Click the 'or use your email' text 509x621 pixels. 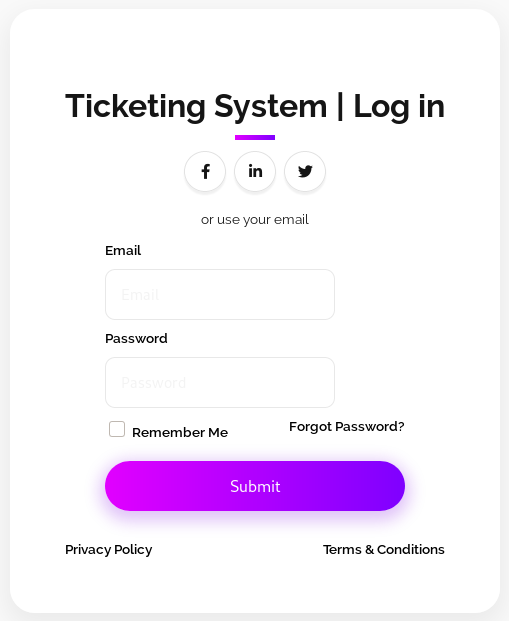[255, 220]
